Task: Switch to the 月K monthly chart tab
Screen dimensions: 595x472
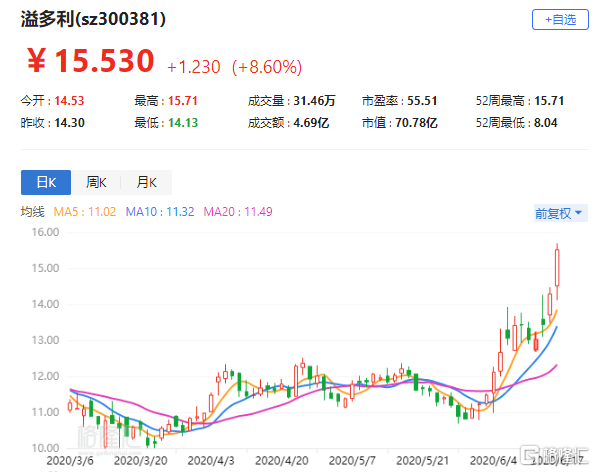Action: coord(146,183)
